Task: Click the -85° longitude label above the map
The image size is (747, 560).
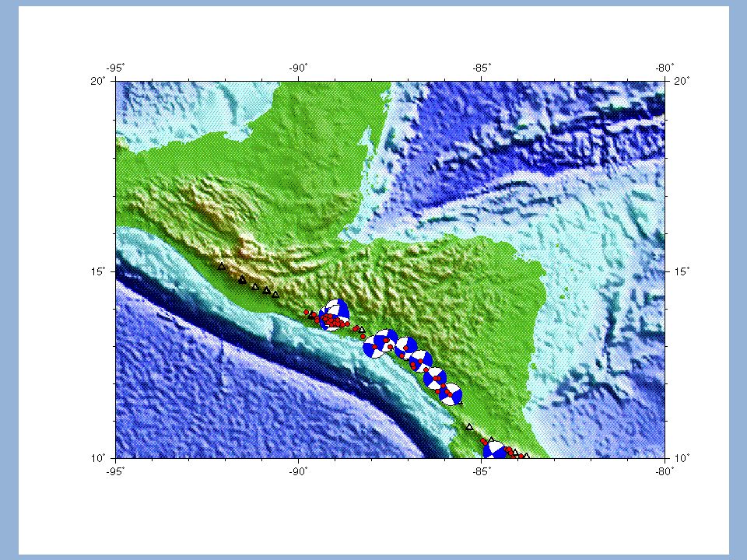Action: coord(482,68)
